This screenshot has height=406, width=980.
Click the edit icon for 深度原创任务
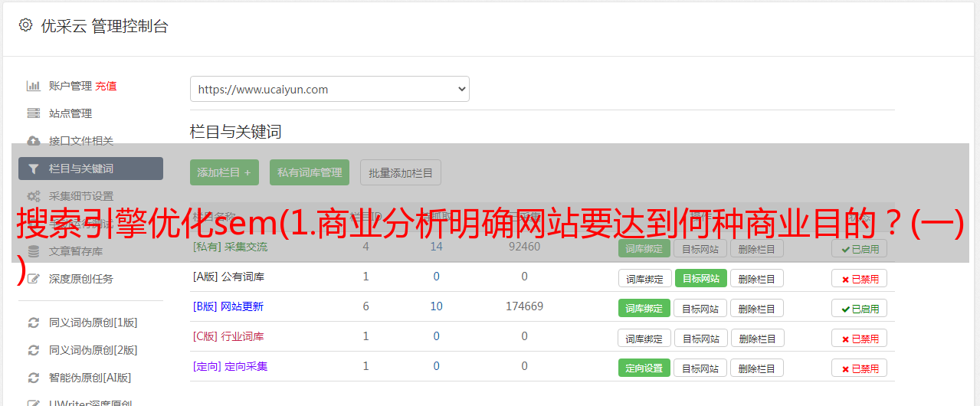click(x=33, y=279)
